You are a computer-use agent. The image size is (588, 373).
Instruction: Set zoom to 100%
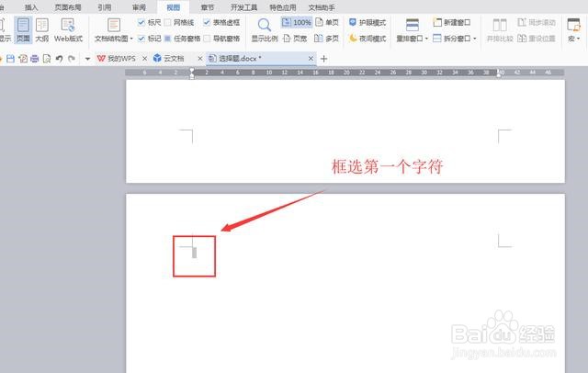[297, 22]
